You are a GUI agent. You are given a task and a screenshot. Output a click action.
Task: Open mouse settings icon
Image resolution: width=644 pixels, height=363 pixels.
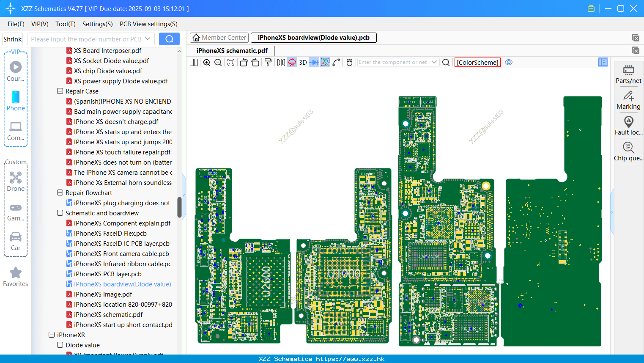tap(349, 62)
